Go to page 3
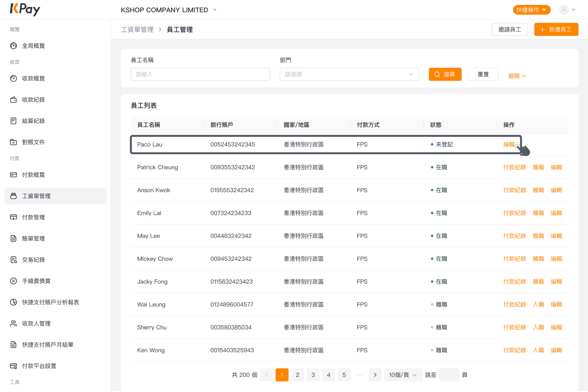The image size is (588, 392). [x=313, y=375]
